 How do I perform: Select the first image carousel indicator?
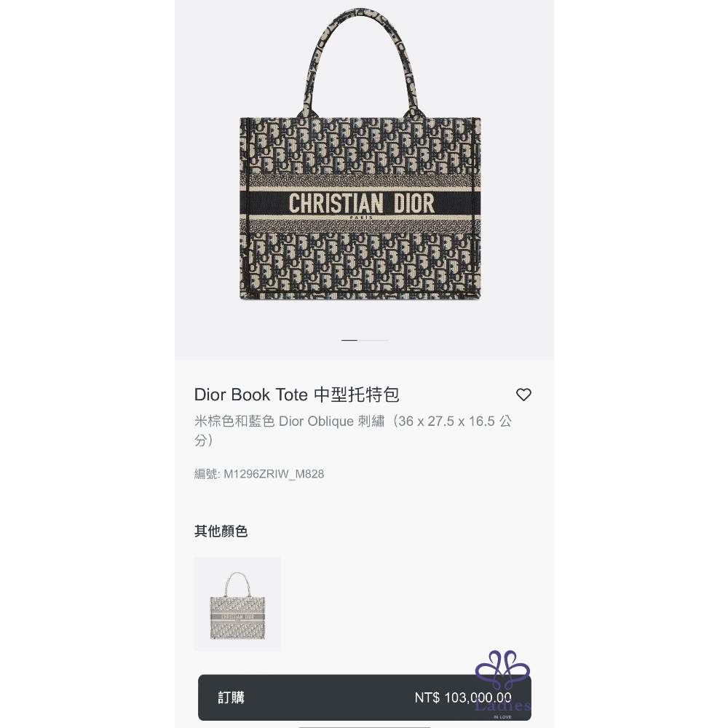point(349,340)
